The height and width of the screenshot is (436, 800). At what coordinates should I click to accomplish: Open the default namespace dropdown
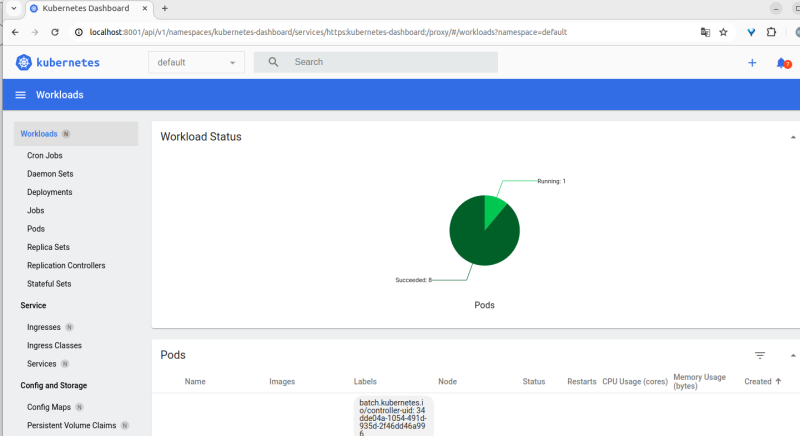[x=196, y=62]
